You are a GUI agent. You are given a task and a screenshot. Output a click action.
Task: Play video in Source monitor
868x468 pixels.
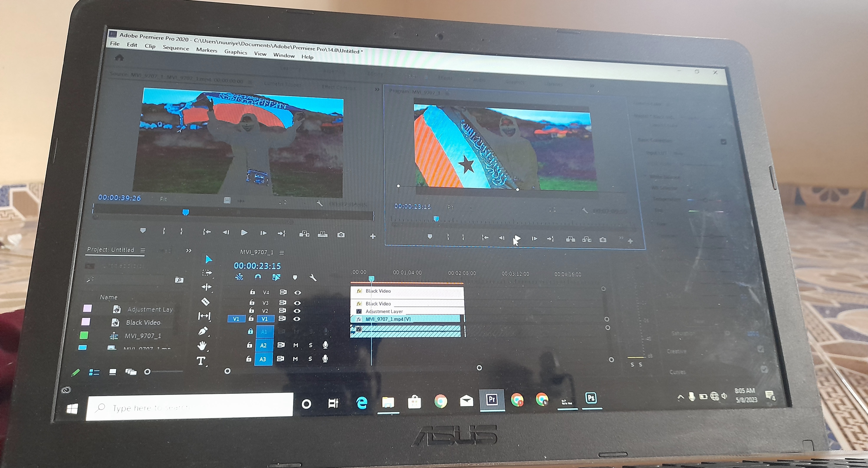pos(244,233)
